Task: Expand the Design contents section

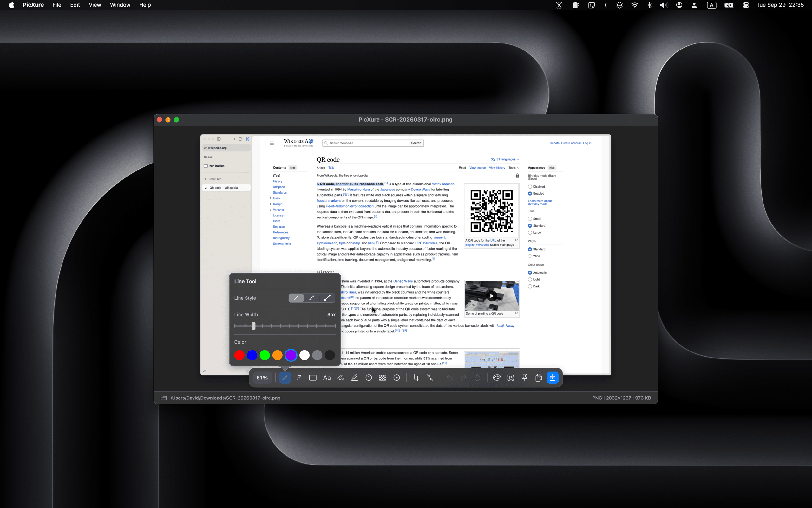Action: [271, 204]
